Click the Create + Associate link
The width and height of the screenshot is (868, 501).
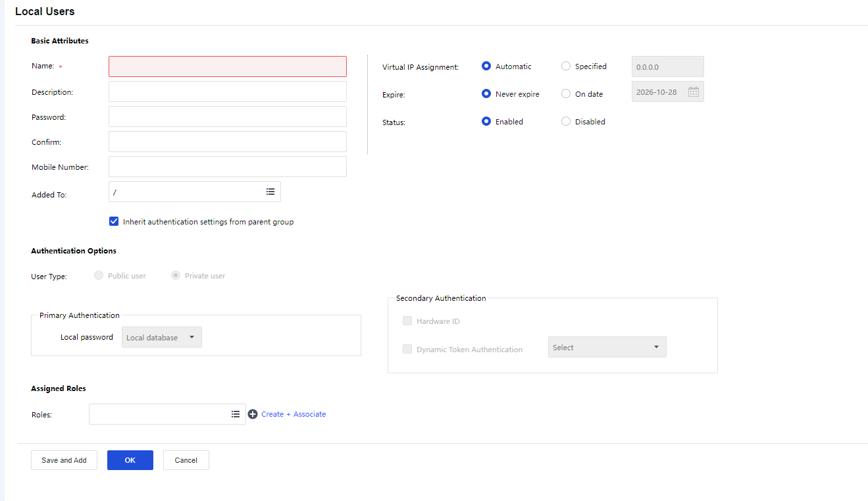294,414
